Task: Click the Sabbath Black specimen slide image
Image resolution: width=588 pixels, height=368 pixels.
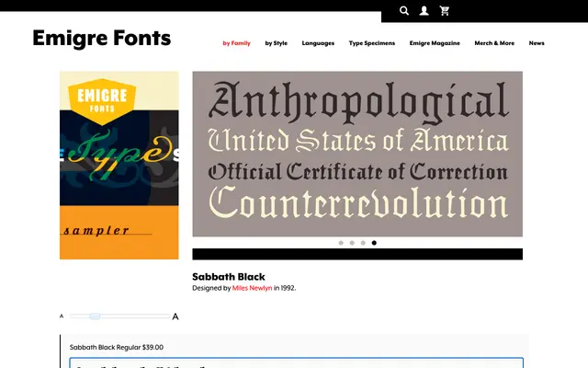Action: [357, 154]
